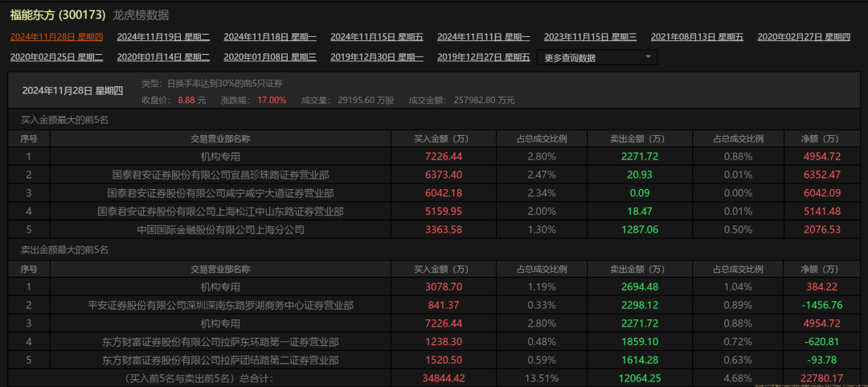Click 国泰君安 上海松江中山东路 branch name

(x=220, y=212)
